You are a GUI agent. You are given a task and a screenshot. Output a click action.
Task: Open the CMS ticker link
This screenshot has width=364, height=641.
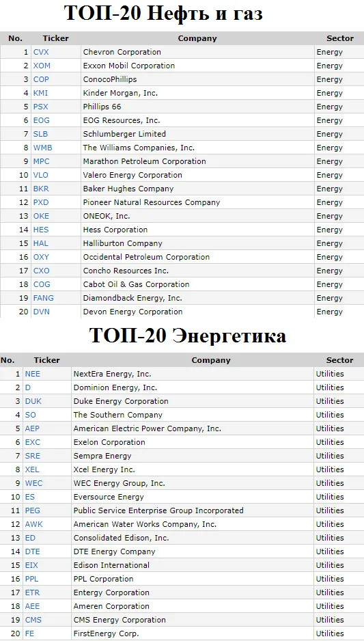pos(33,620)
